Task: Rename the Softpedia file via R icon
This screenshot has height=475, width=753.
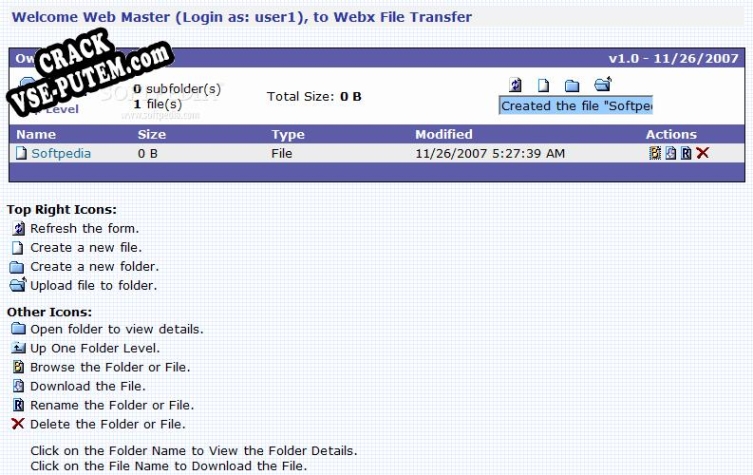Action: (686, 153)
